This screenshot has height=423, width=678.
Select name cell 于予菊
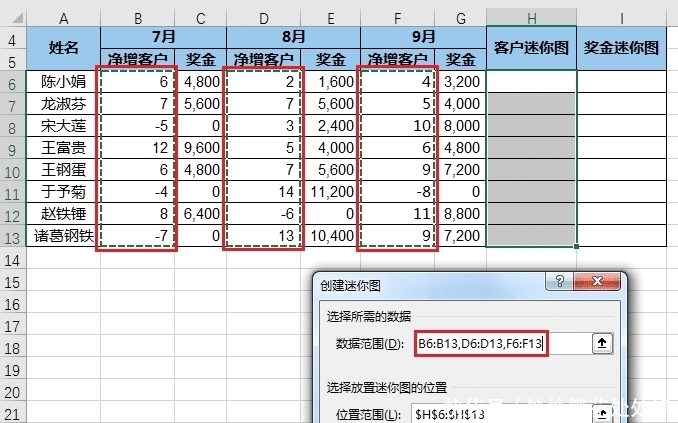[64, 192]
